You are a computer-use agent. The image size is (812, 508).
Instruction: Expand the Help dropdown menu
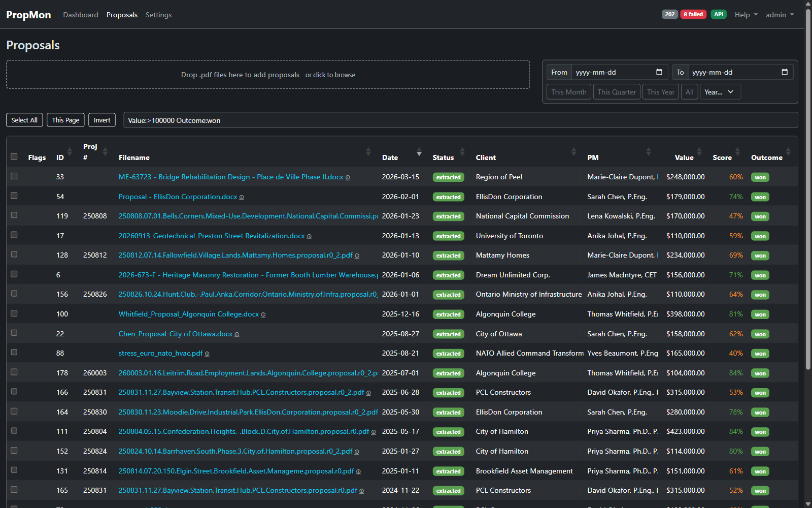pyautogui.click(x=746, y=15)
